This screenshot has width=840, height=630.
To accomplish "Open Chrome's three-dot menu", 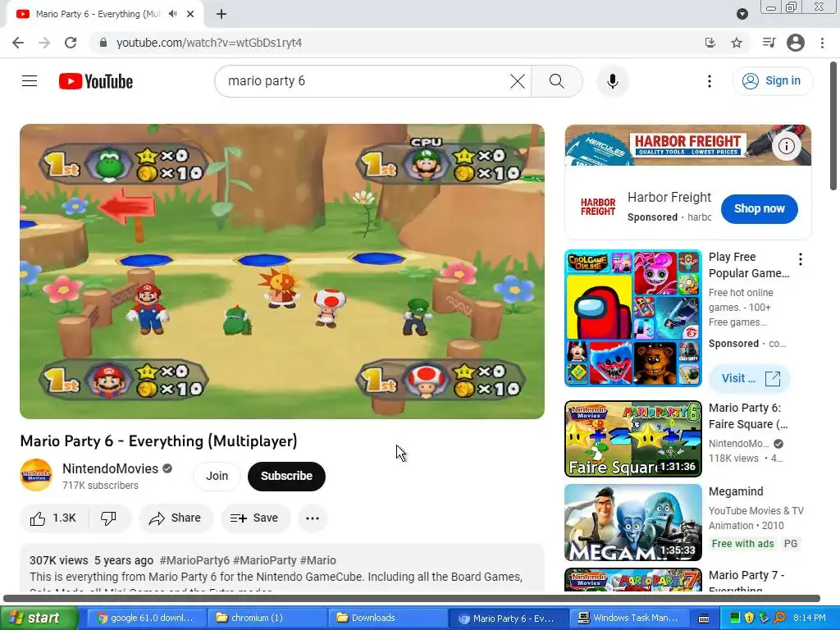I will [x=822, y=43].
